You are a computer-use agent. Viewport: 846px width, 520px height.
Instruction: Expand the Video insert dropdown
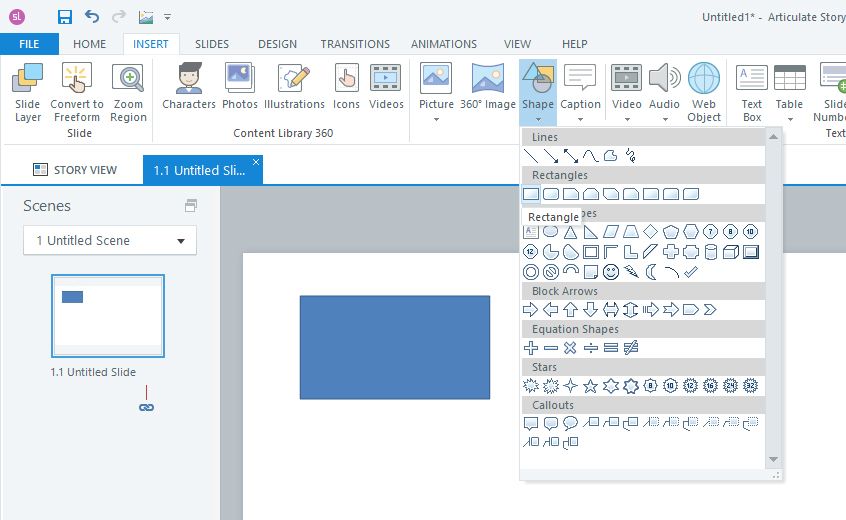(626, 119)
